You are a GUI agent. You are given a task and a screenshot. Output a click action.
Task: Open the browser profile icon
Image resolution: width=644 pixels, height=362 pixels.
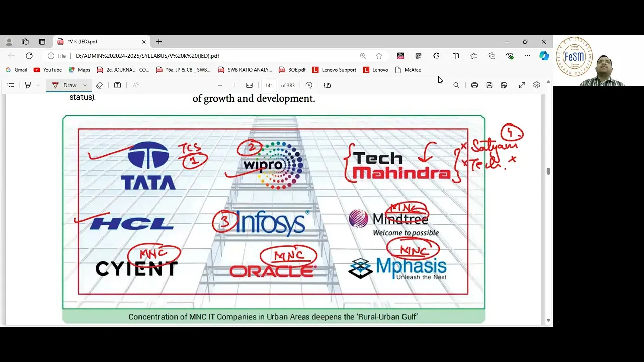pos(9,42)
